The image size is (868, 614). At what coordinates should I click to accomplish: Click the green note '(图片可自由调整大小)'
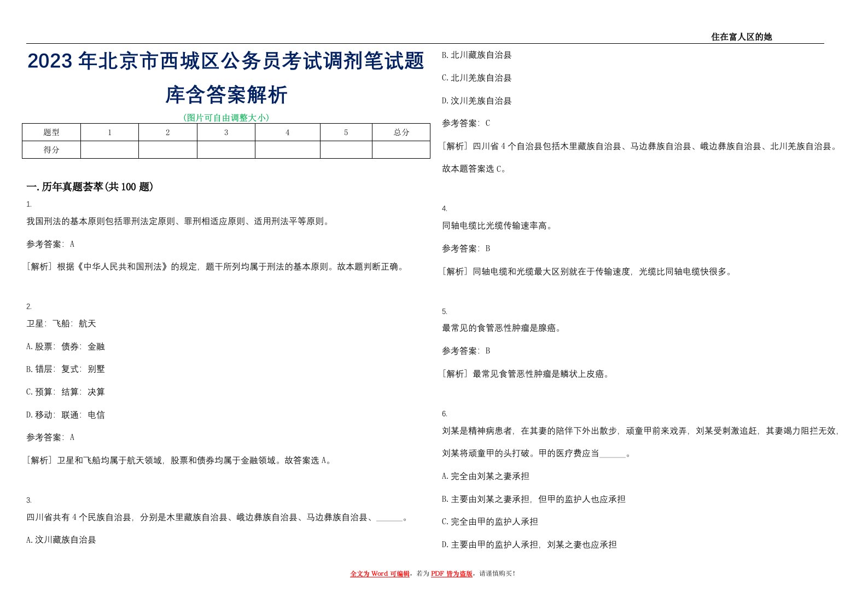[226, 118]
